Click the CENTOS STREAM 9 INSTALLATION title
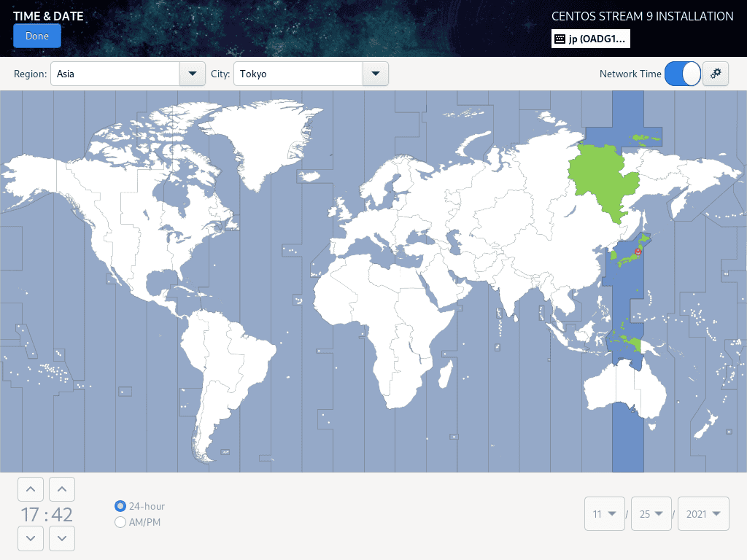 click(642, 16)
